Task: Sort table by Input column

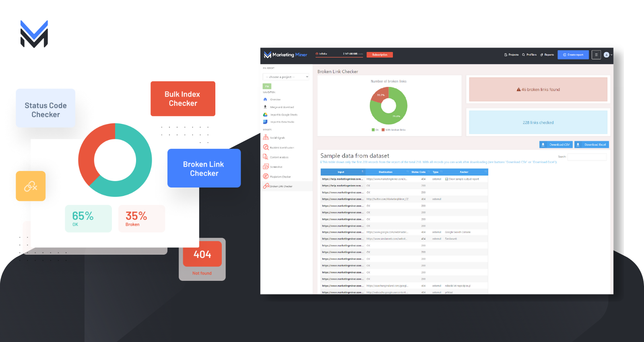Action: tap(343, 172)
